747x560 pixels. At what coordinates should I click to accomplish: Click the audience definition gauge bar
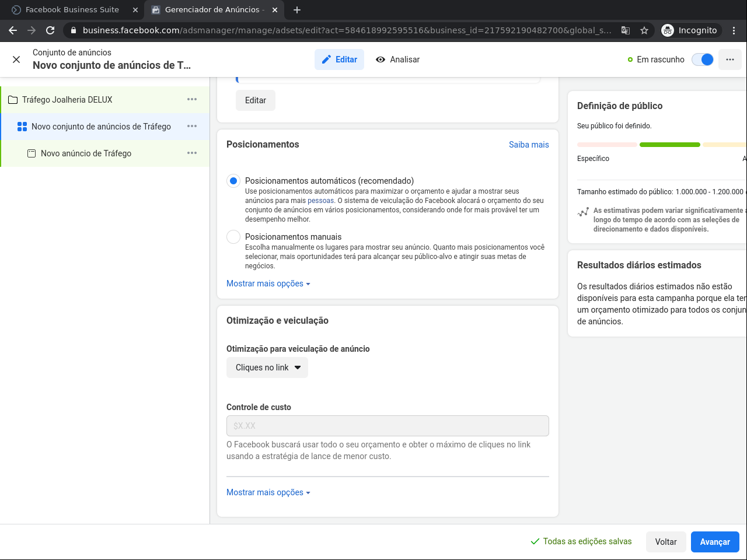tap(669, 145)
